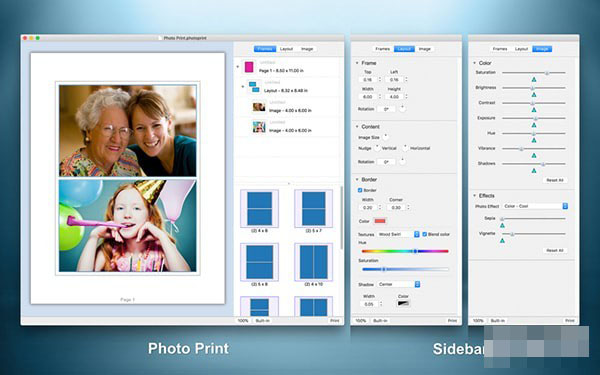Click the reset triangle under the Sepia slider
The width and height of the screenshot is (600, 375).
point(502,225)
